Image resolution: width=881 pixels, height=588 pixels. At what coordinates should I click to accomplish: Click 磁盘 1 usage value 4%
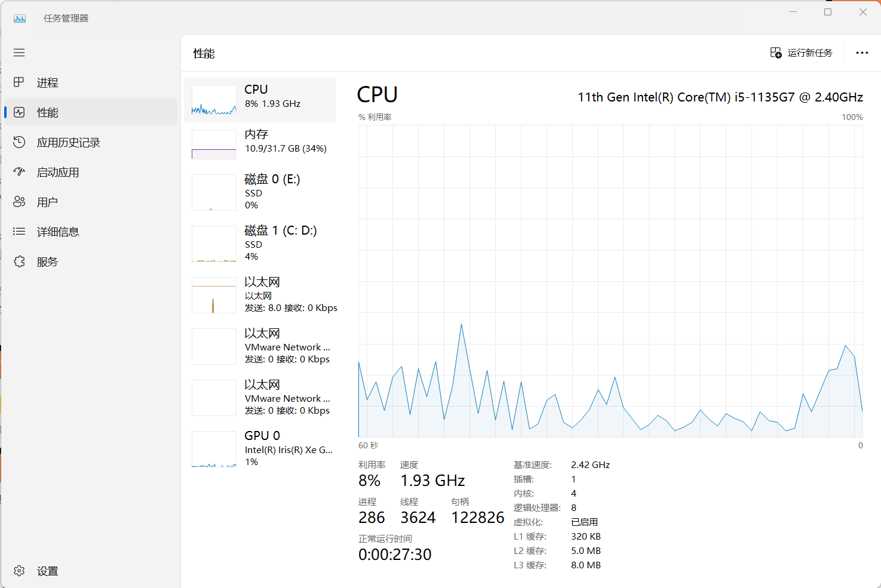point(251,256)
